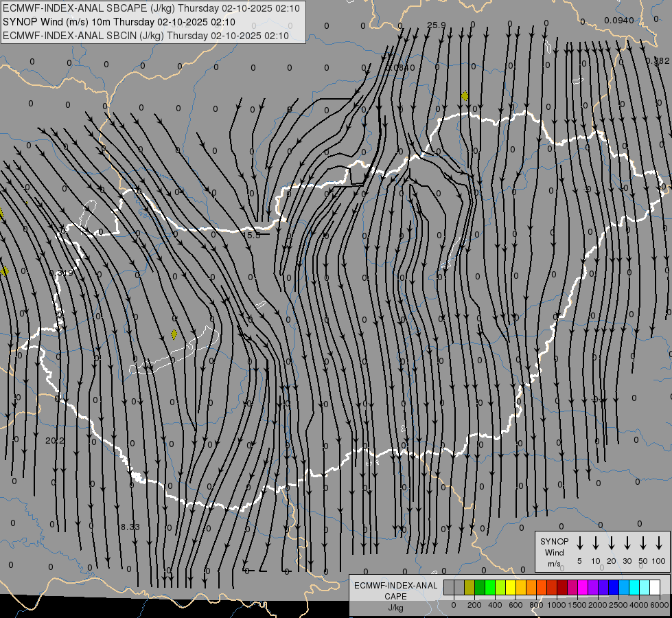Click the m/s unit label in the wind legend
The image size is (672, 618).
[x=554, y=564]
